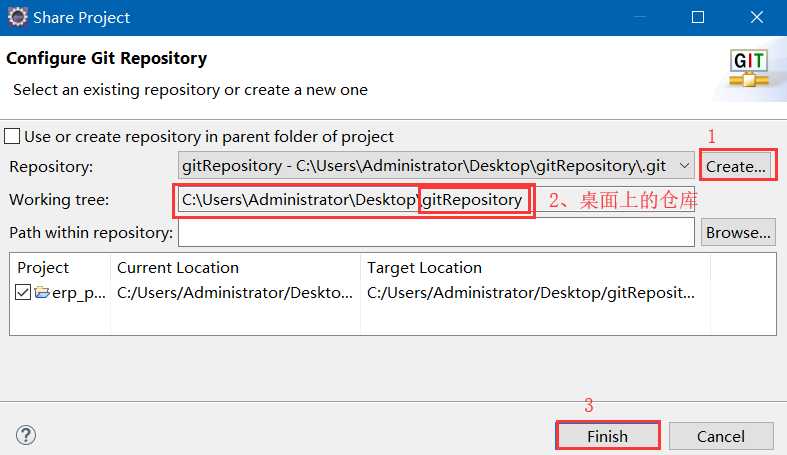Click the Browse... button
This screenshot has width=787, height=455.
(738, 232)
